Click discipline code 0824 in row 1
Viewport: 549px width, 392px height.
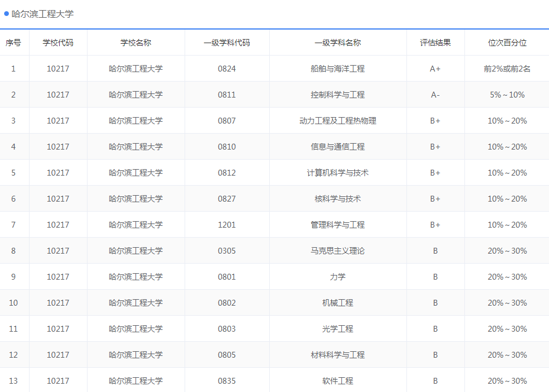(228, 68)
